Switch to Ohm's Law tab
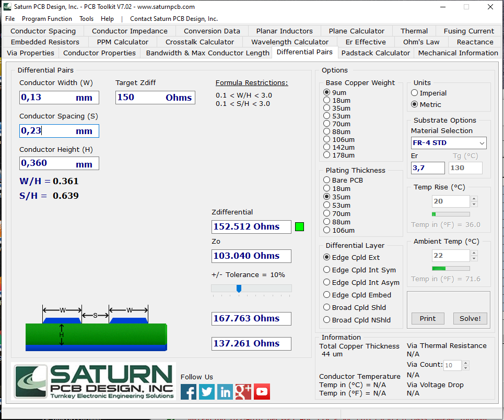This screenshot has width=504, height=420. tap(421, 42)
